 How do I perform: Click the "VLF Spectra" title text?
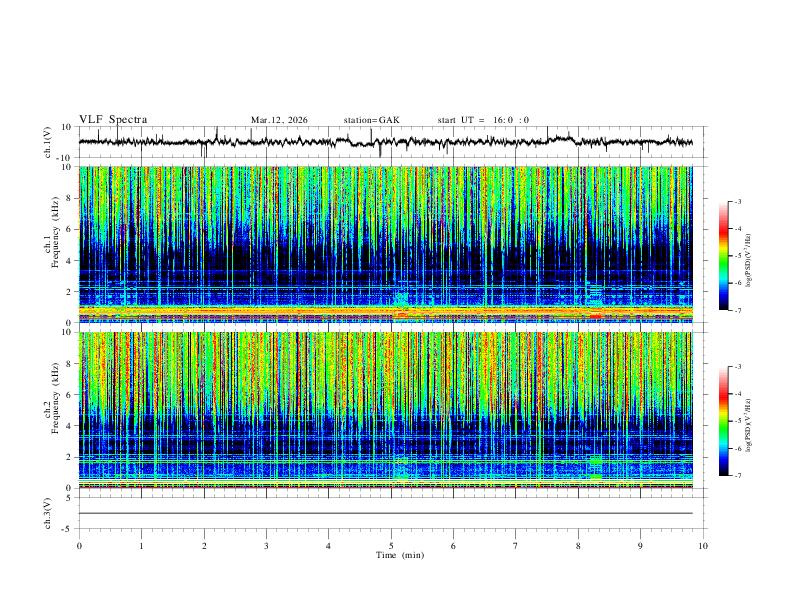(113, 120)
